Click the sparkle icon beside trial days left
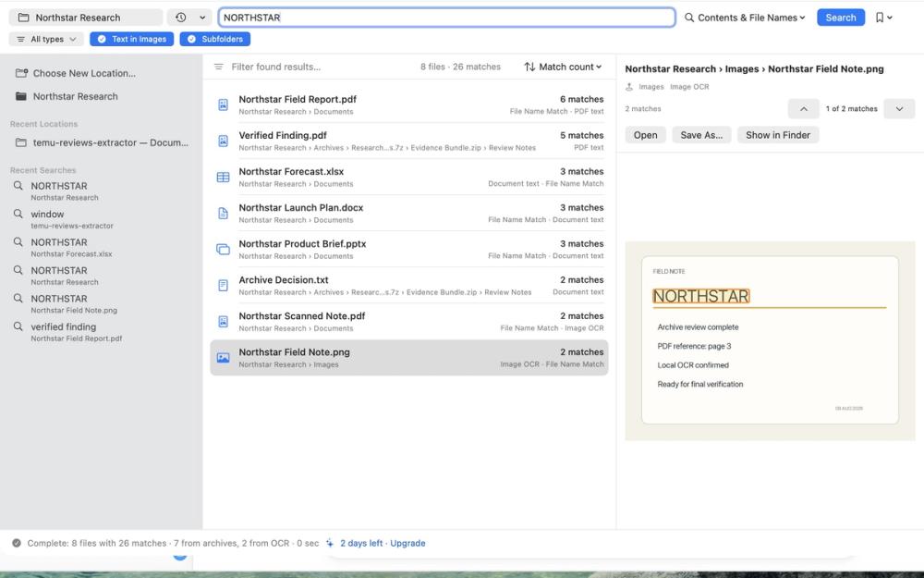Viewport: 924px width, 578px height. coord(330,543)
